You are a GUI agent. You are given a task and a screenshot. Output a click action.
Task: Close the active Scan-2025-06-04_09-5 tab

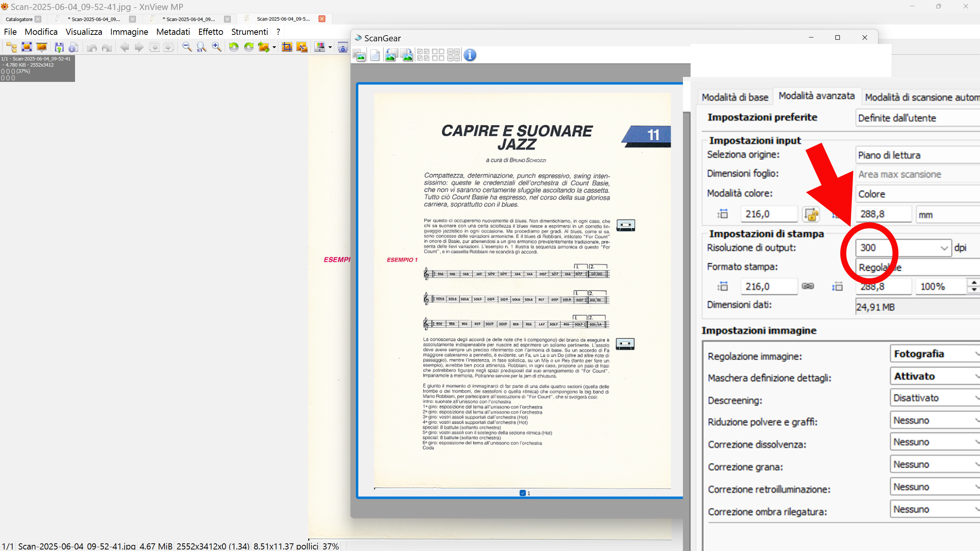[x=322, y=19]
